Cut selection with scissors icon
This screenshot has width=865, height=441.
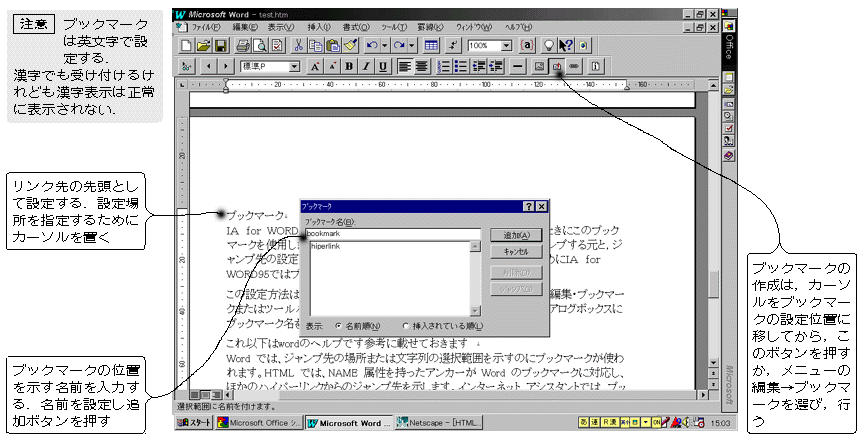tap(298, 45)
